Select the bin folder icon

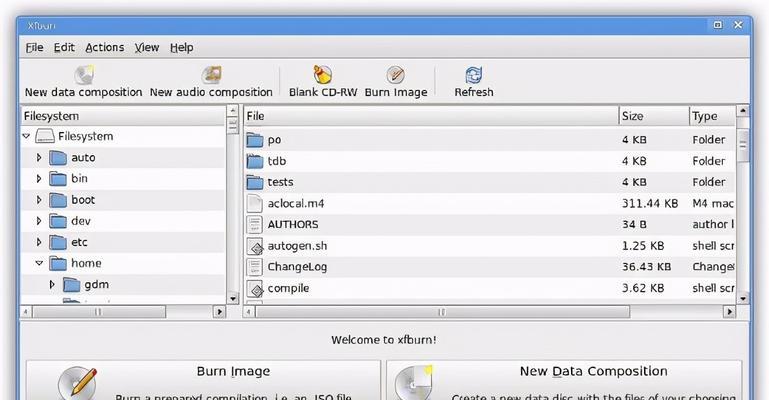(x=58, y=179)
